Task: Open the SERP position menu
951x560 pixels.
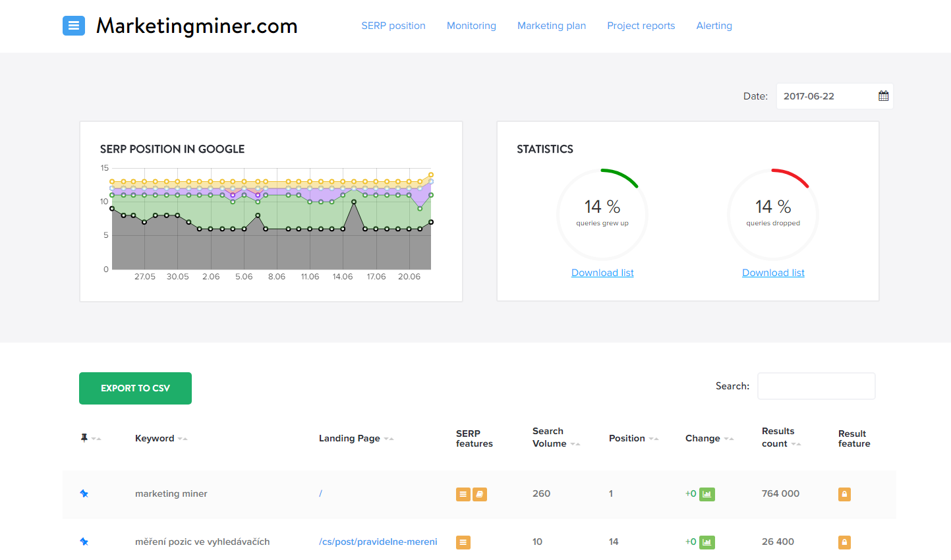Action: tap(393, 26)
